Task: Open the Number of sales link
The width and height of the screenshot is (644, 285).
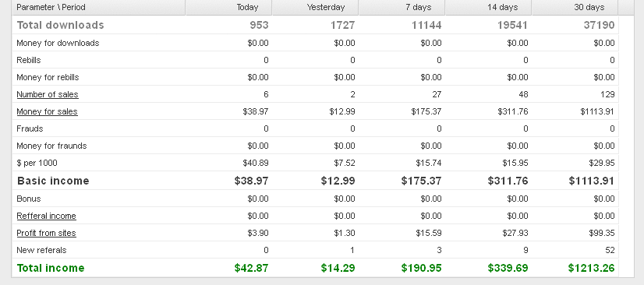Action: pyautogui.click(x=48, y=94)
